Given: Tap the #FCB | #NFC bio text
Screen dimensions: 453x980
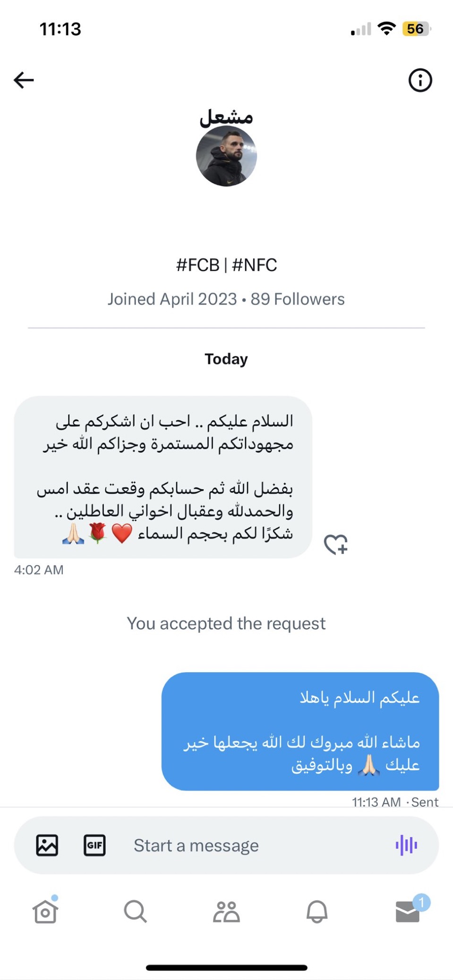Looking at the screenshot, I should pyautogui.click(x=226, y=265).
